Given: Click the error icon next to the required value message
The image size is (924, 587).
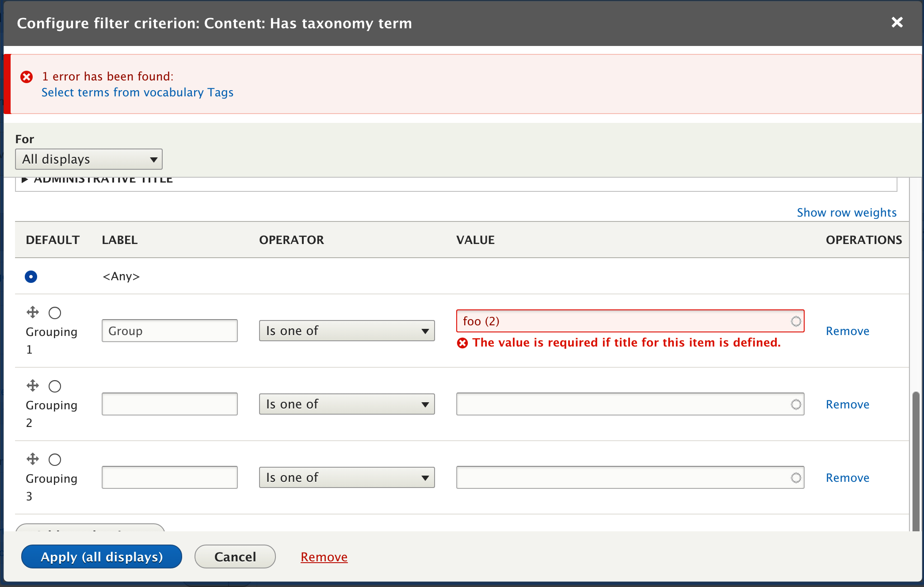Looking at the screenshot, I should pos(462,343).
